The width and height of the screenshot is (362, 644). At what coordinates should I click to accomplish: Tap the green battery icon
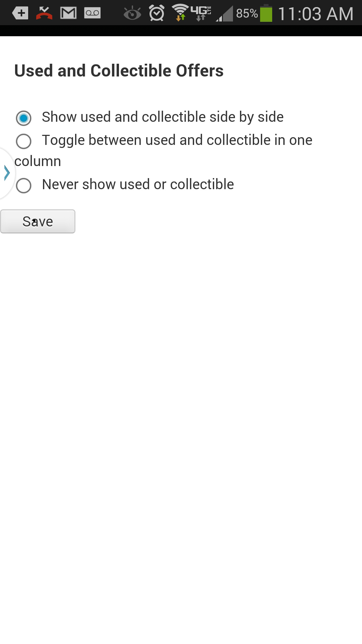tap(266, 13)
